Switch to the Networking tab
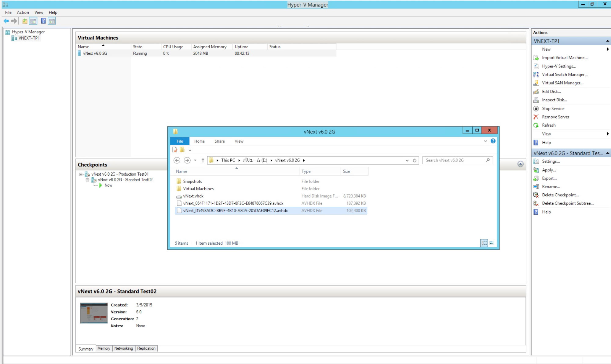The height and width of the screenshot is (364, 611). (123, 348)
